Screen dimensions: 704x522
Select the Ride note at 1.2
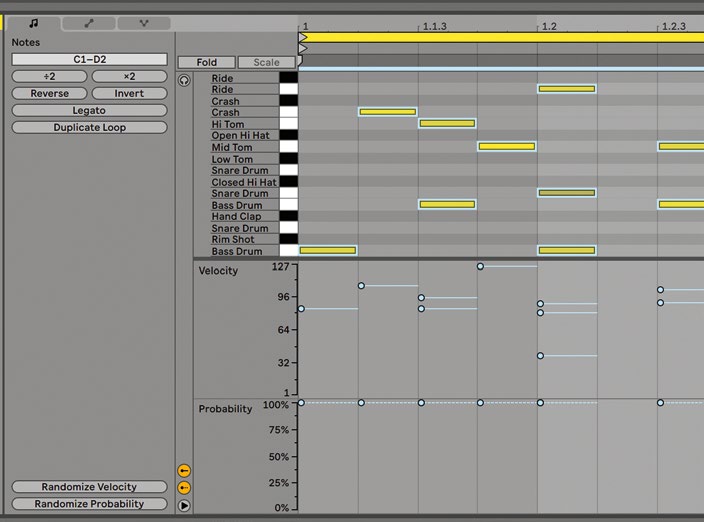[x=567, y=89]
